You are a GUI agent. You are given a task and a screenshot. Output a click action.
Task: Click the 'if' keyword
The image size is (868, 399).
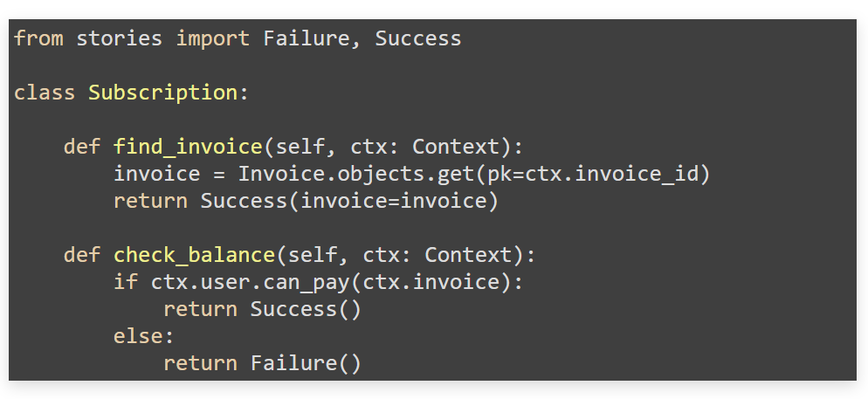click(x=126, y=282)
